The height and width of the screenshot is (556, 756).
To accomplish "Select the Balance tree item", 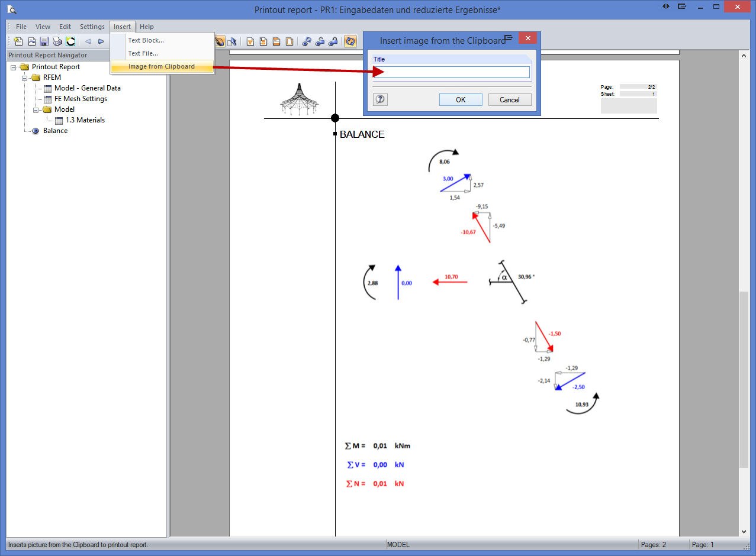I will (55, 131).
